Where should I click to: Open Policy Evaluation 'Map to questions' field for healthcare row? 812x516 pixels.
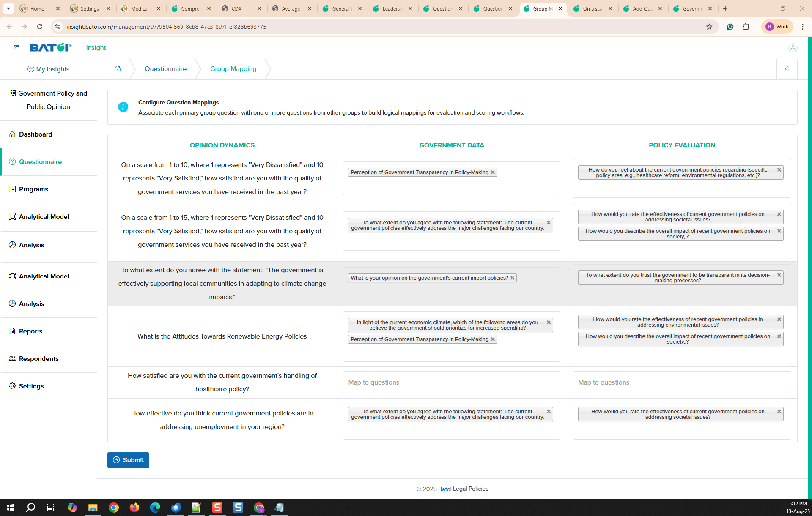click(682, 382)
